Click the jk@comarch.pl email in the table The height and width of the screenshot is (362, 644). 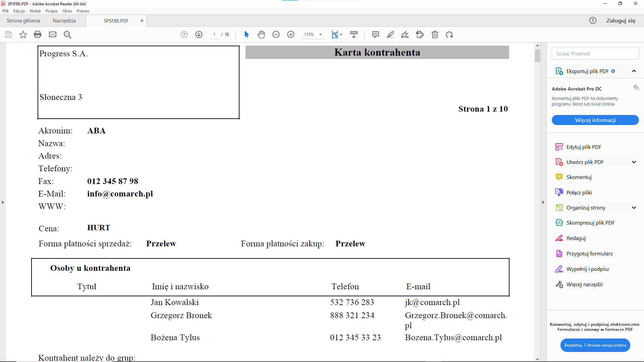point(432,302)
